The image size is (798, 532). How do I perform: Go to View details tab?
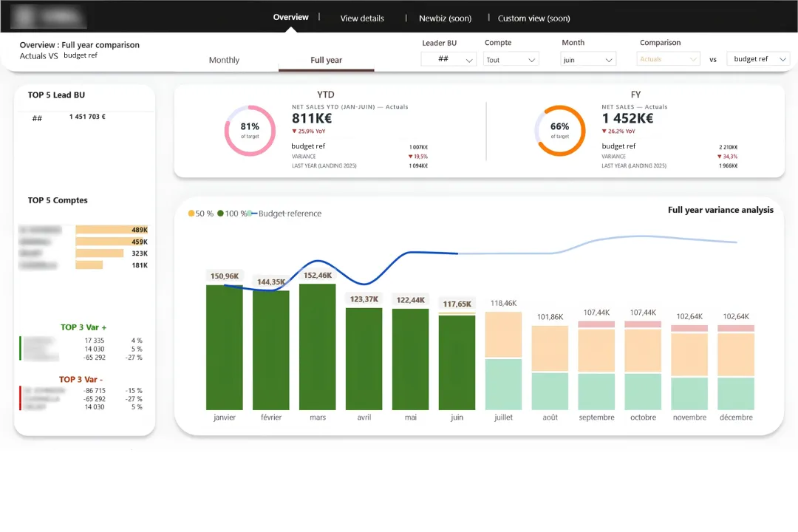tap(362, 18)
